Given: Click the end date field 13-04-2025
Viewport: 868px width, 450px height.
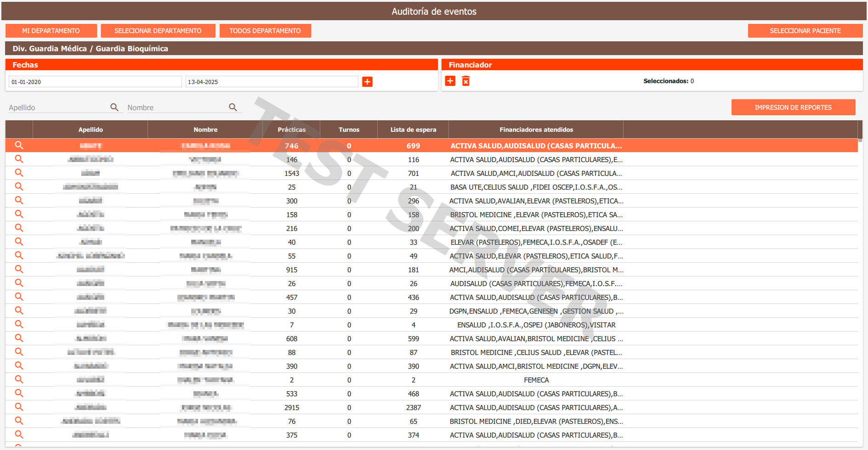Looking at the screenshot, I should (x=272, y=82).
